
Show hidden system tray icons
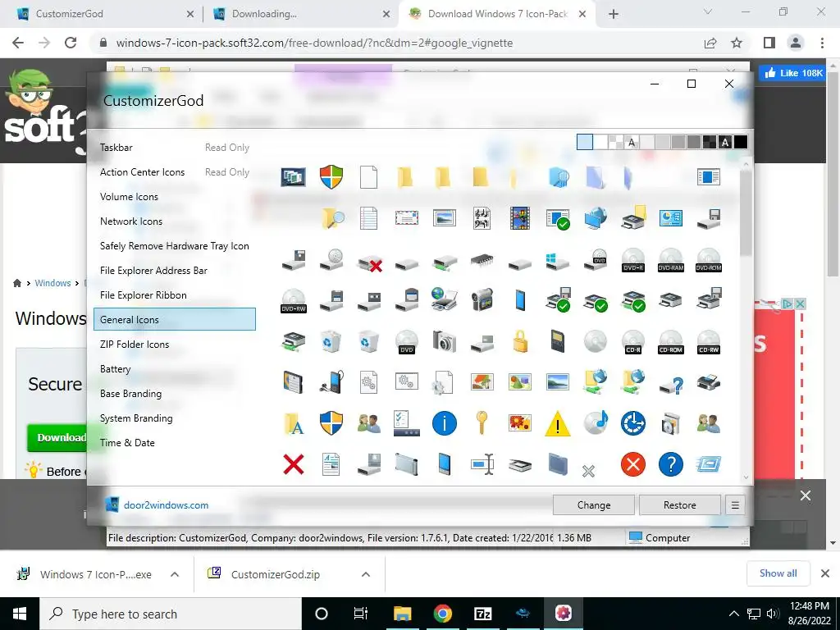tap(734, 614)
